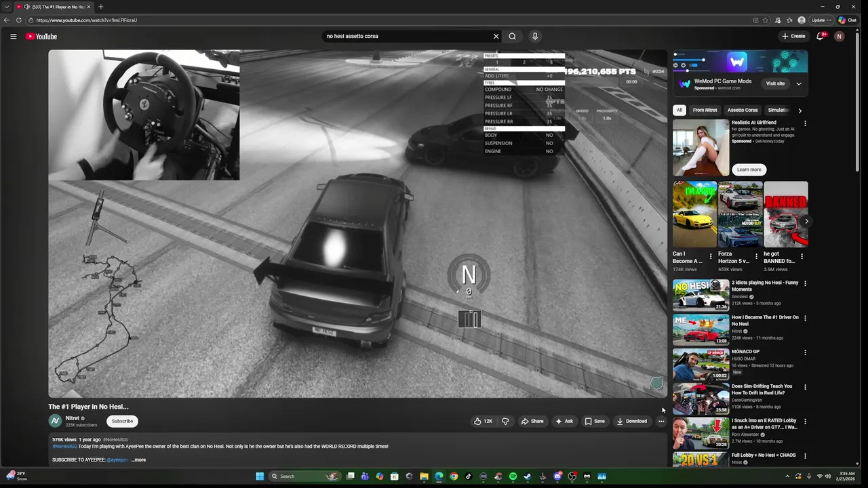Click the Create button
The width and height of the screenshot is (868, 488).
click(793, 37)
